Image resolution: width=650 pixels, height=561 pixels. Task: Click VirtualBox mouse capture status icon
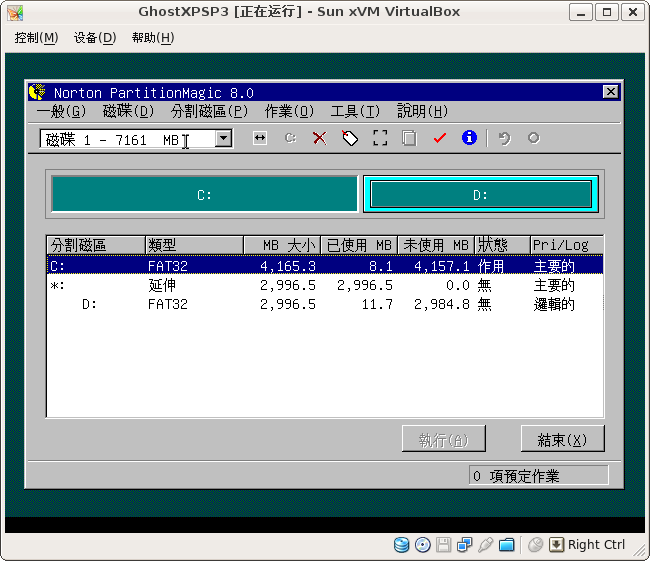[x=535, y=545]
